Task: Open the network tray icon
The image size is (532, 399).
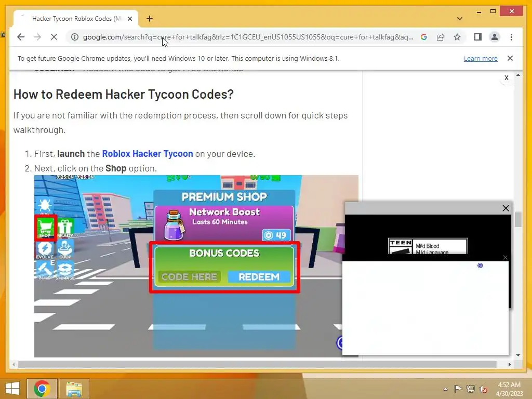Action: point(471,389)
